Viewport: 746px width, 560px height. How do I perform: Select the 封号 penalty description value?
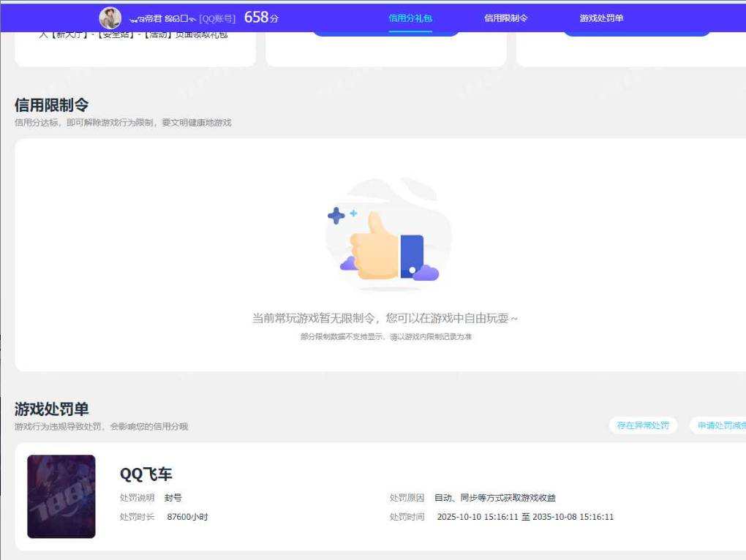point(173,498)
